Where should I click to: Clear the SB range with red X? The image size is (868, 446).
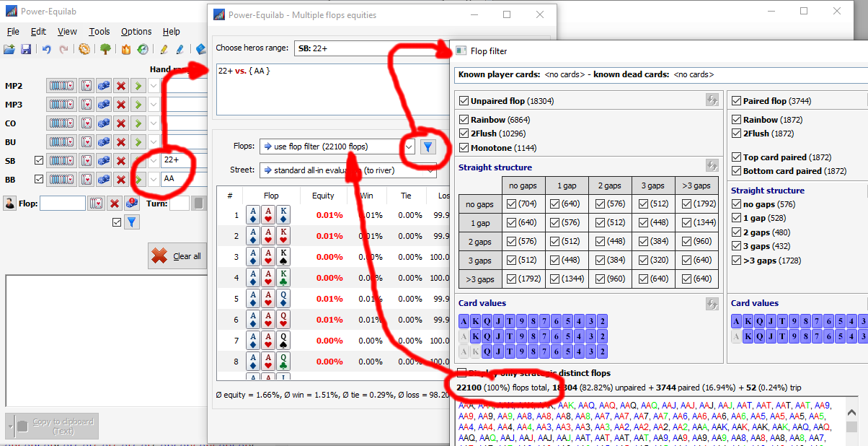[121, 160]
